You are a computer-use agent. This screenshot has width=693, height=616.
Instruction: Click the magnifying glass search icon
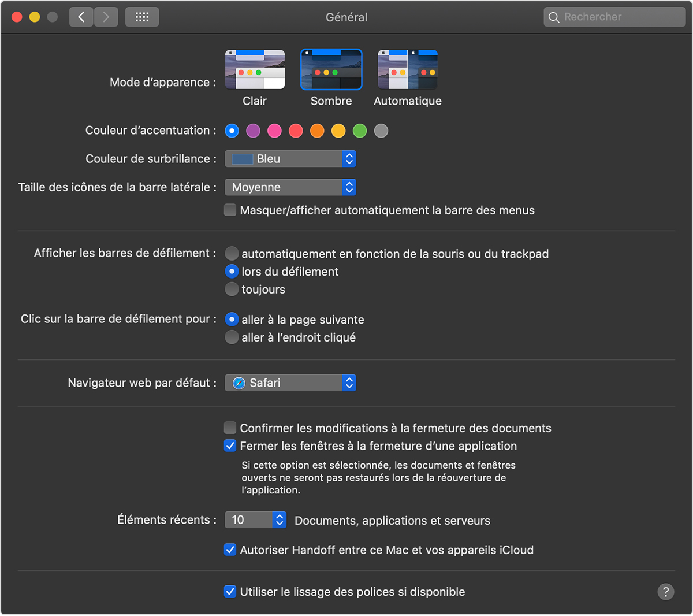click(554, 17)
